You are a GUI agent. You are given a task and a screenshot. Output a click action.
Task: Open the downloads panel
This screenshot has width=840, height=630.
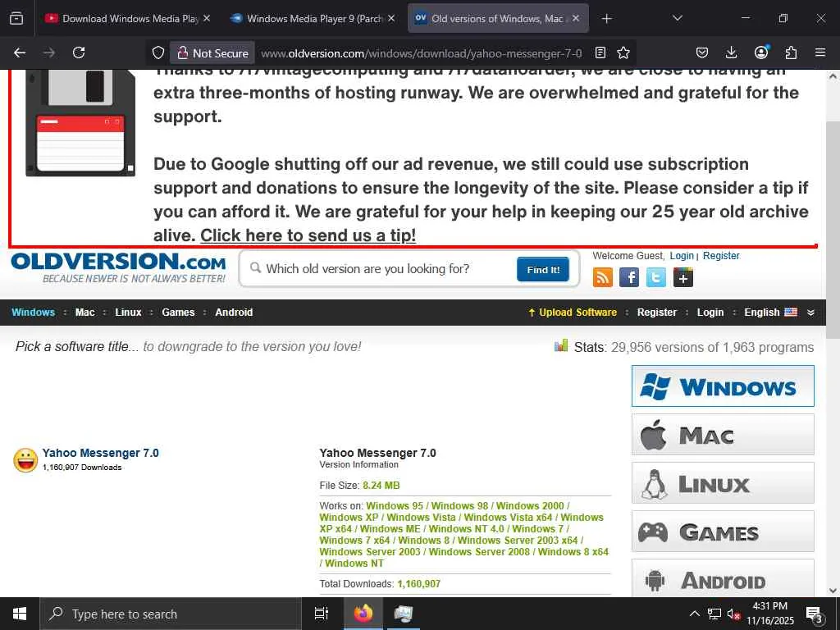(731, 52)
